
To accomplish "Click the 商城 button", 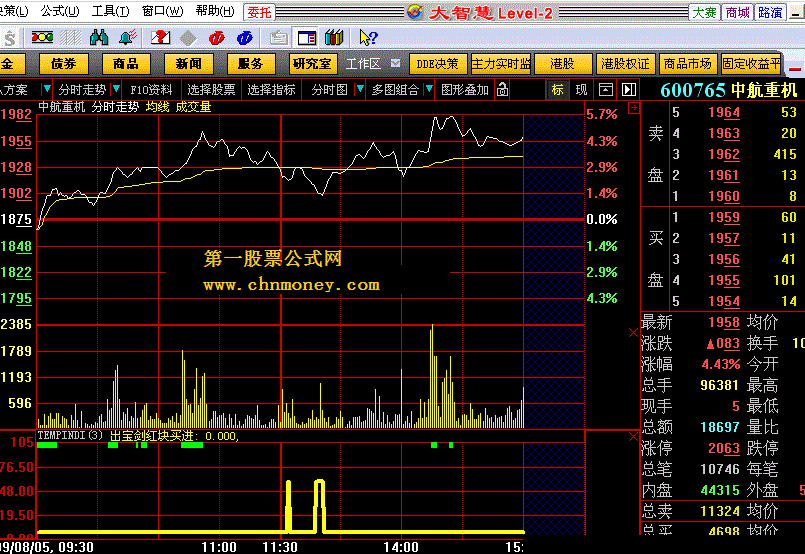I will [x=737, y=12].
